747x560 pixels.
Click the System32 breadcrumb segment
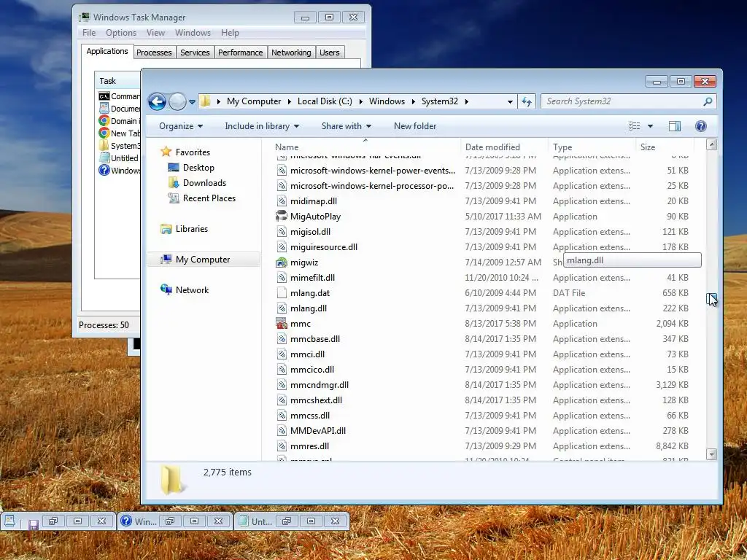[439, 101]
